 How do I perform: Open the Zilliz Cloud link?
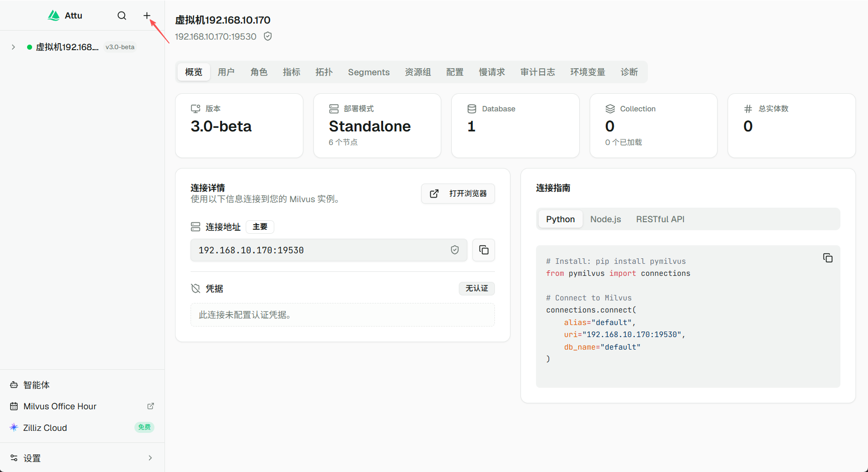[82, 428]
